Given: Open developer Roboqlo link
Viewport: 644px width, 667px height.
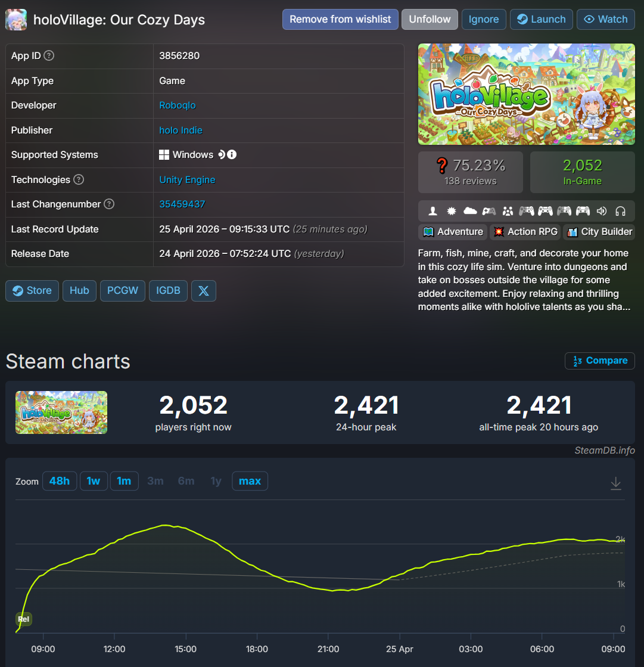Looking at the screenshot, I should (x=178, y=106).
